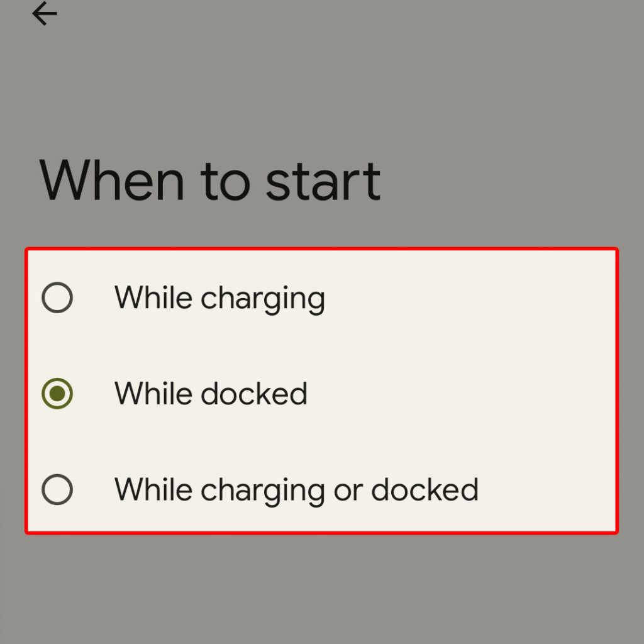The width and height of the screenshot is (644, 644).
Task: Click the "While docked" option label
Action: tap(211, 394)
